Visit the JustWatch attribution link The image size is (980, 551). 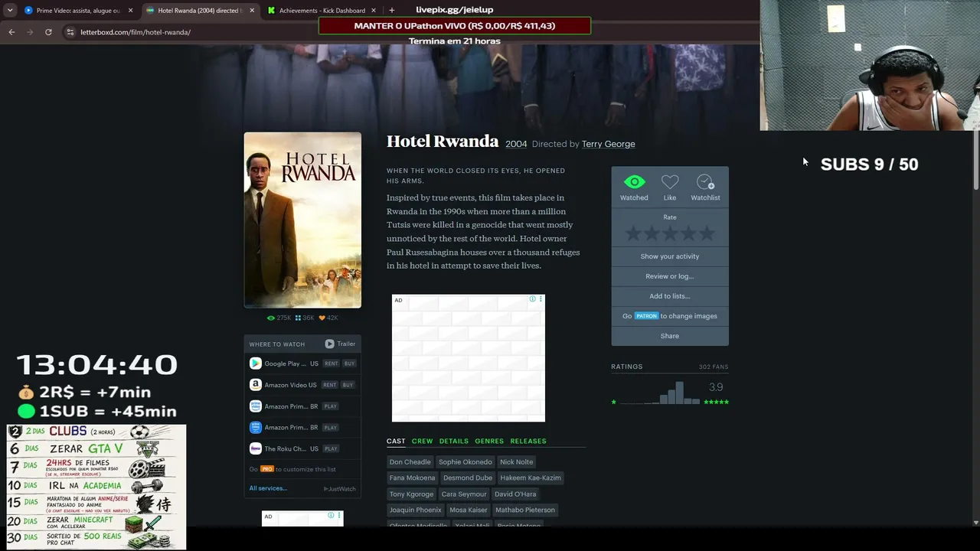[340, 489]
